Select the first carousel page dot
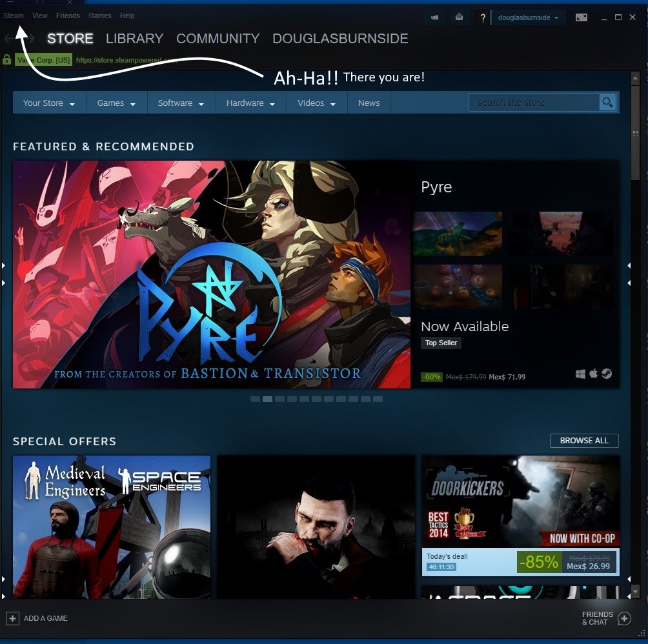This screenshot has height=644, width=648. [256, 399]
